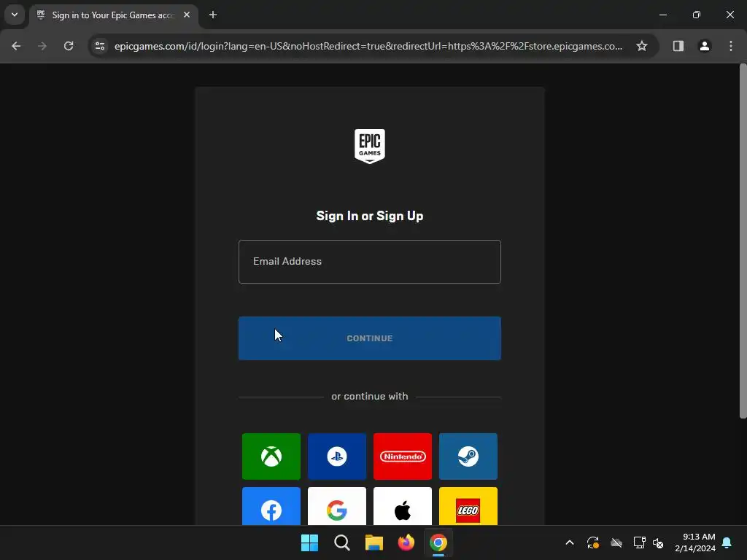Go back to the previous page
The width and height of the screenshot is (747, 560).
click(x=16, y=46)
